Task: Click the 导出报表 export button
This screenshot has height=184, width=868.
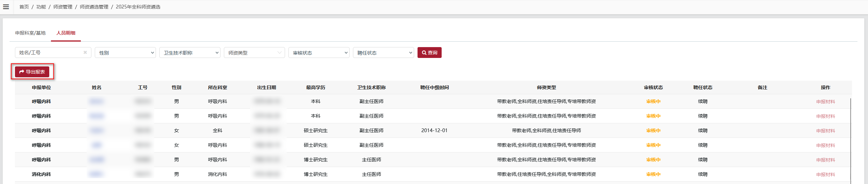Action: (32, 72)
